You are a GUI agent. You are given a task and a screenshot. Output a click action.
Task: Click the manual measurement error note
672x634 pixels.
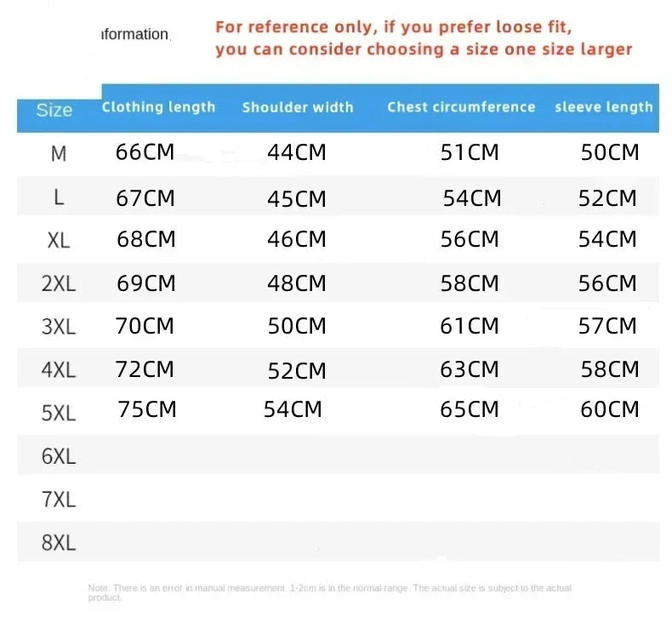click(330, 592)
